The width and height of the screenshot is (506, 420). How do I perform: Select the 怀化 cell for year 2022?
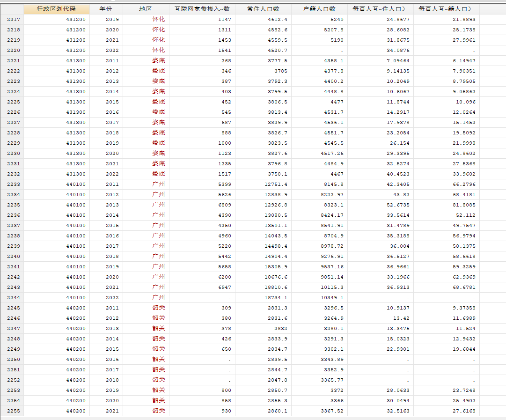(159, 51)
